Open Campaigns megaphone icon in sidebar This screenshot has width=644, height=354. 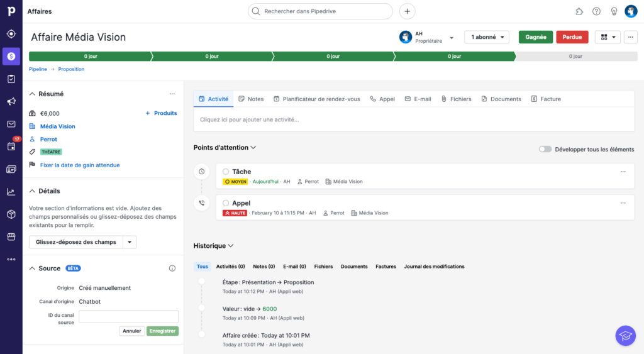(x=11, y=101)
